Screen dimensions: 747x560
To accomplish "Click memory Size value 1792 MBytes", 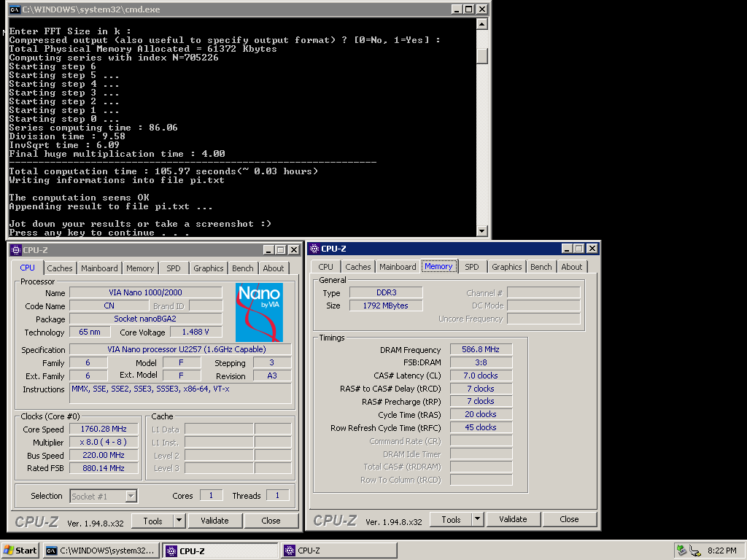I will tap(386, 306).
